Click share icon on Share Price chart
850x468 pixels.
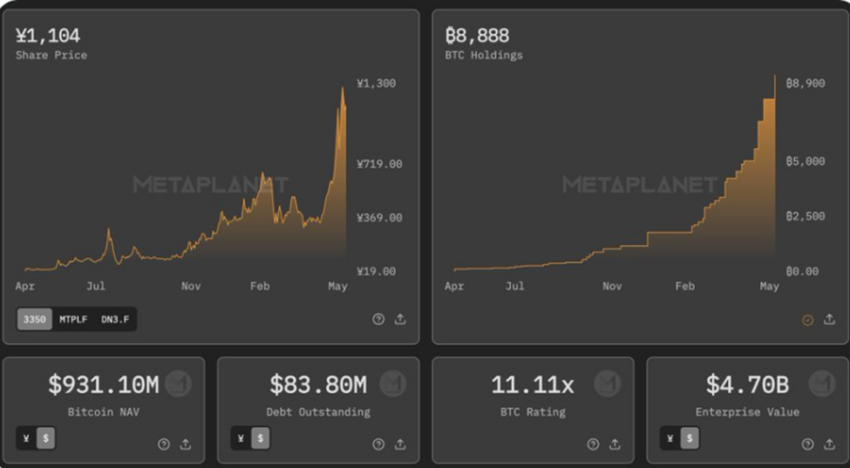(400, 320)
